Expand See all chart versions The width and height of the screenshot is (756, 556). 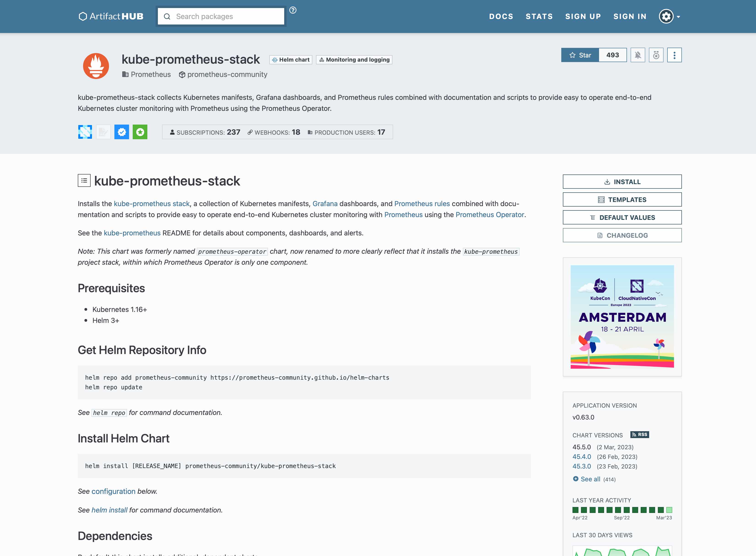click(x=590, y=479)
